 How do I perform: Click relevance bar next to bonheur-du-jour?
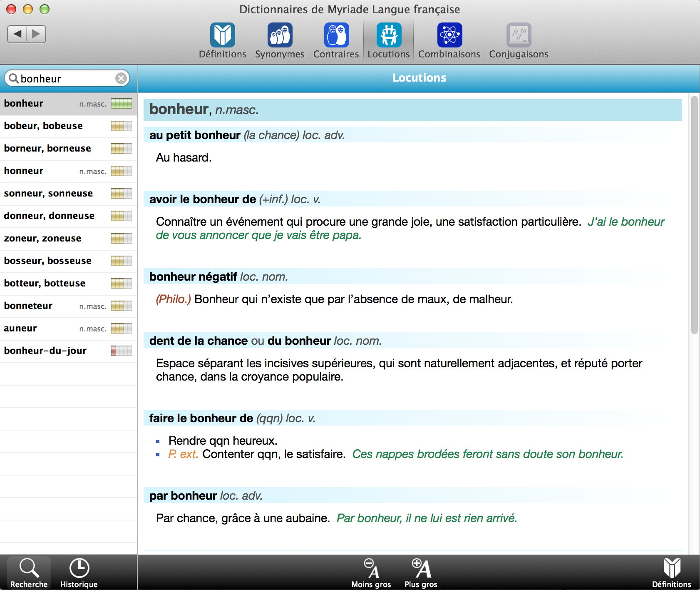click(122, 351)
